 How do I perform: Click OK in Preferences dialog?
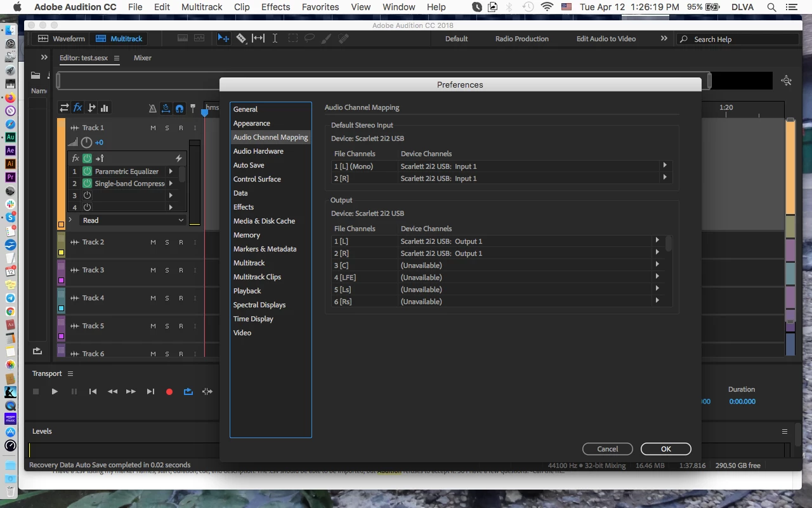665,449
